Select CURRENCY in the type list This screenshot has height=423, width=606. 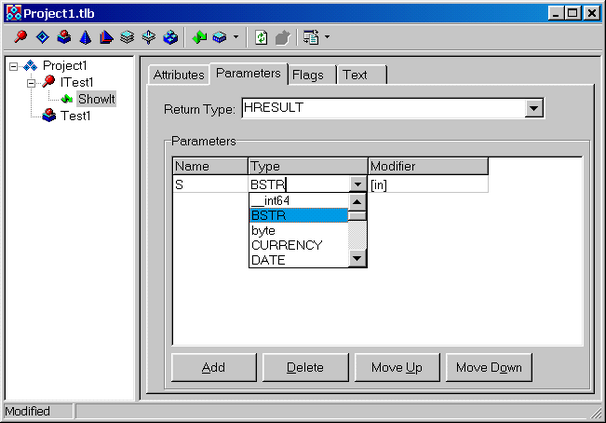point(286,245)
